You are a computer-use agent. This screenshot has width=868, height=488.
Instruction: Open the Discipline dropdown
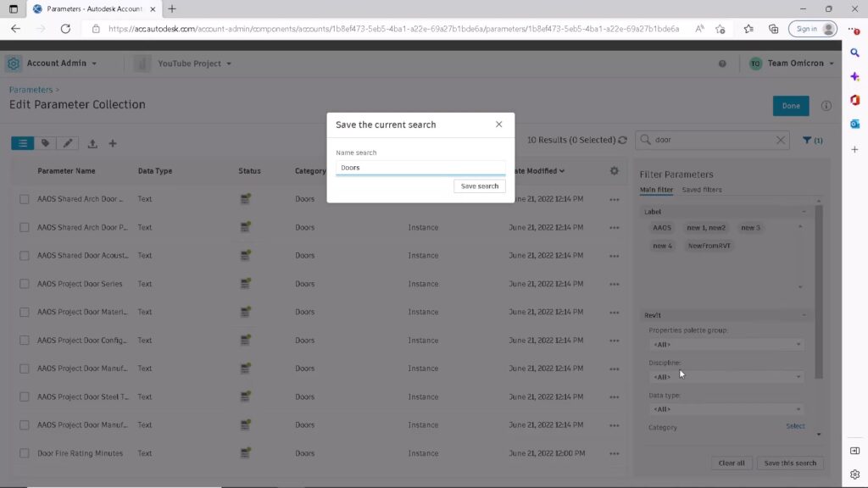pyautogui.click(x=726, y=377)
